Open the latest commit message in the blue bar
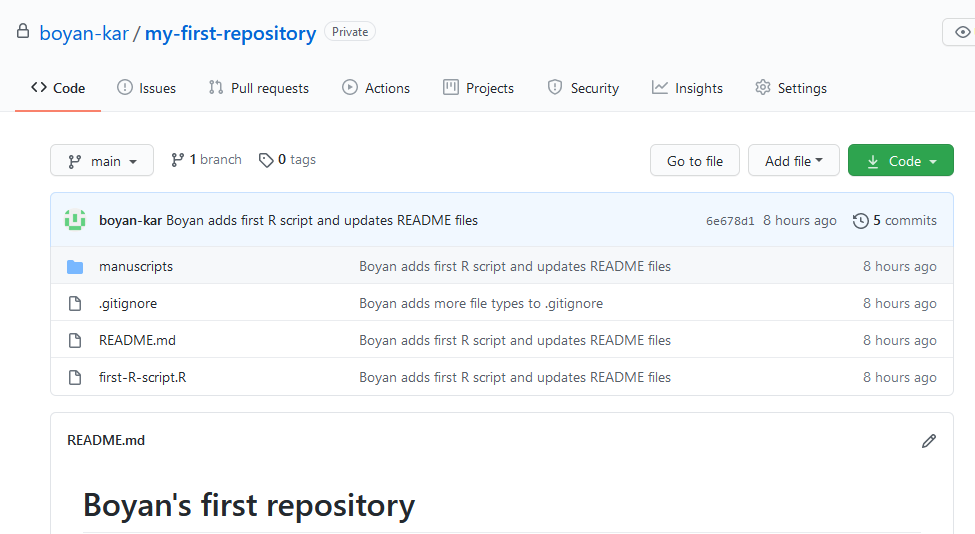The image size is (975, 534). click(322, 221)
